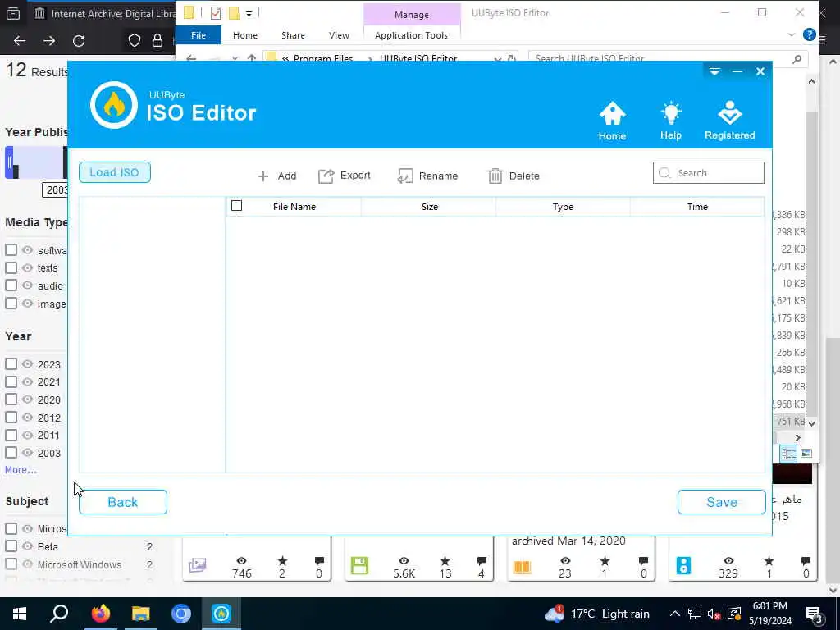Click the Save button

click(722, 502)
